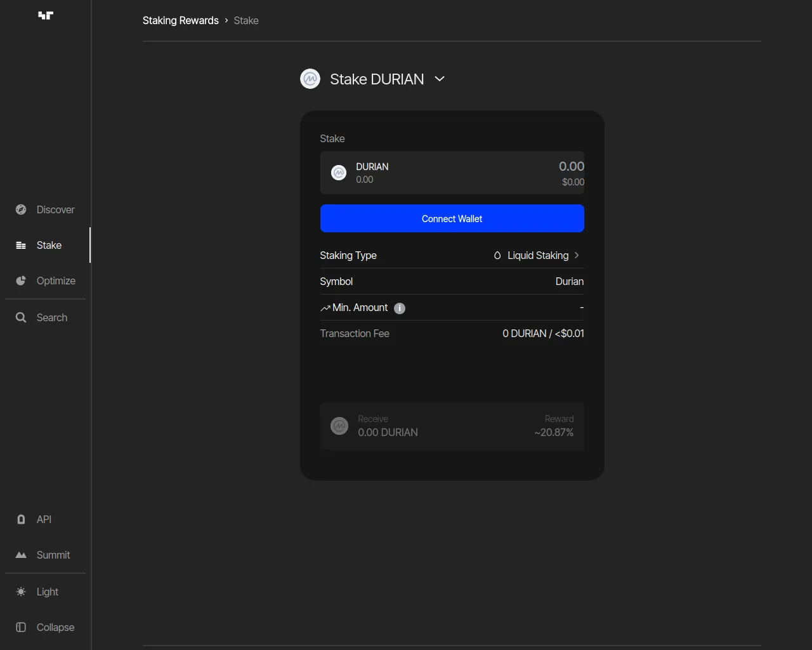Collapse the sidebar via Collapse label
The height and width of the screenshot is (650, 812).
(x=55, y=627)
